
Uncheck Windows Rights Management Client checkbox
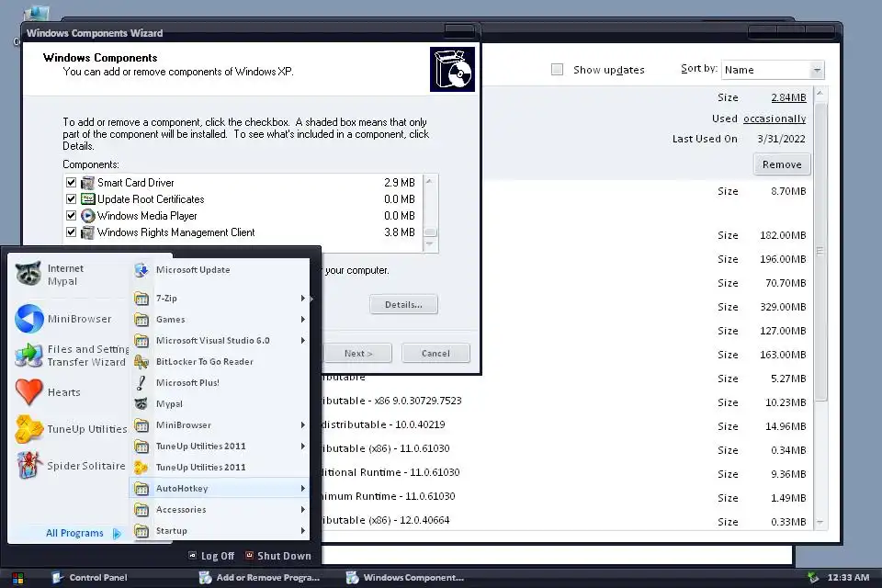coord(71,232)
